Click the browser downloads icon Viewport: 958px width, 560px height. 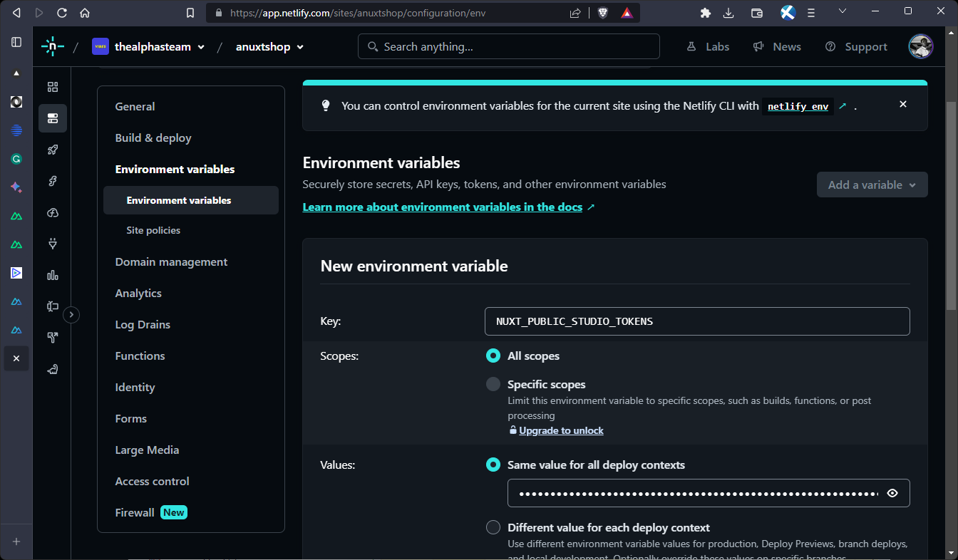728,13
